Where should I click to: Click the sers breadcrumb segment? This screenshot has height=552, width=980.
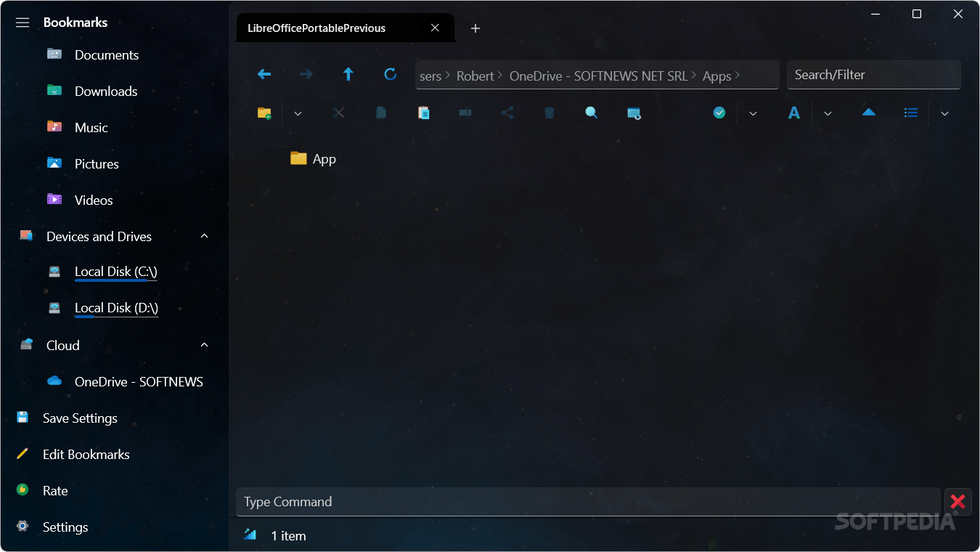pos(430,76)
